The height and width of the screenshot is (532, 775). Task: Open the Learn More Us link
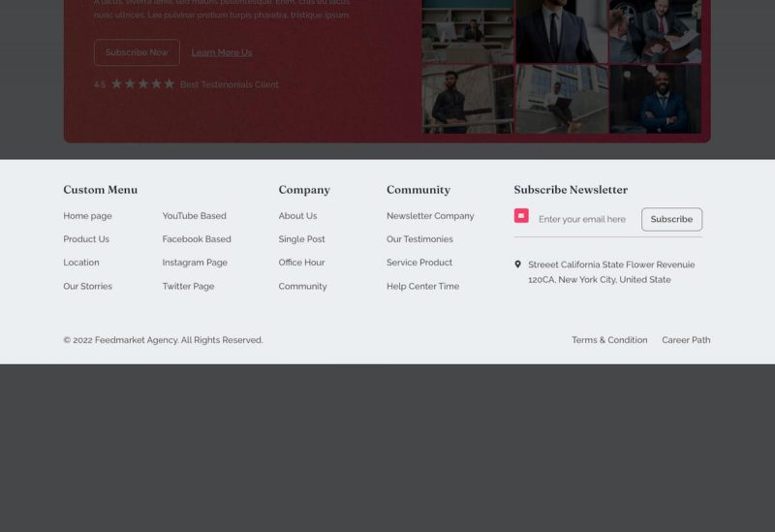point(222,52)
